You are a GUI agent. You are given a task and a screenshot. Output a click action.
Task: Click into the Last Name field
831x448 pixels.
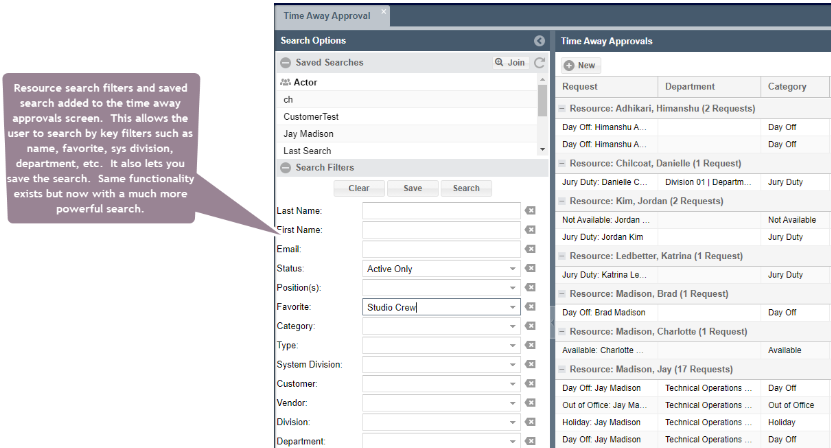pos(441,210)
